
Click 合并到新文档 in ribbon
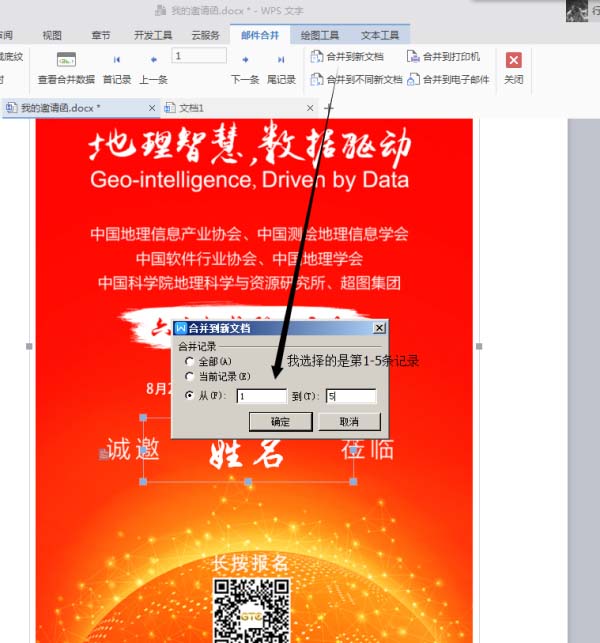347,57
